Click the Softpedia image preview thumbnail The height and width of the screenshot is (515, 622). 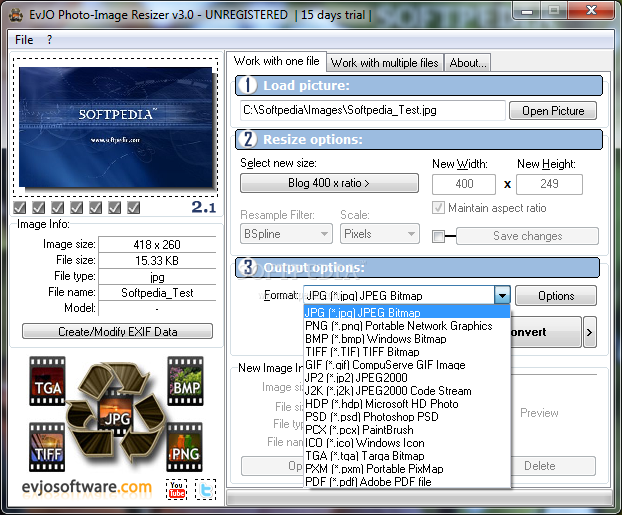point(116,127)
